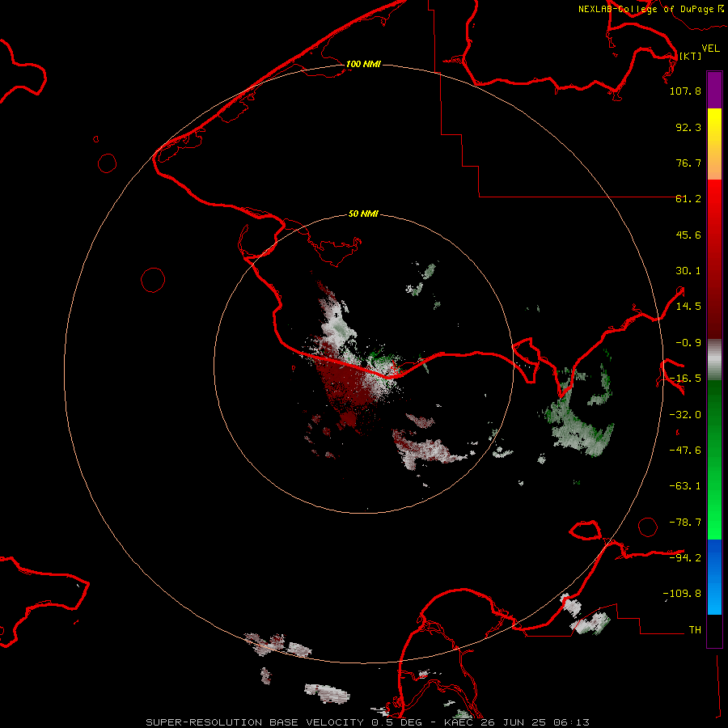Click the 45.6 velocity scale value
728x728 pixels.
[688, 235]
